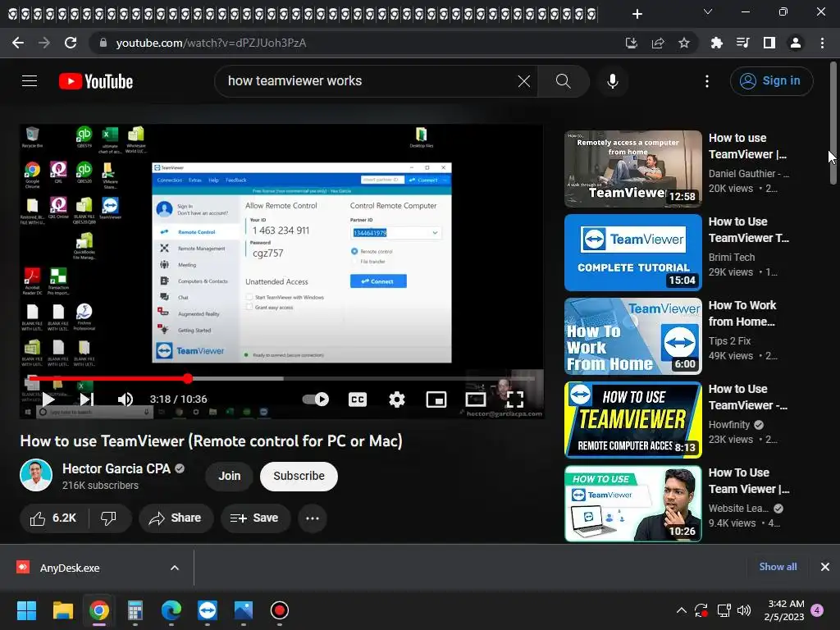
Task: Open How To Work From Home thumbnail
Action: coord(632,336)
